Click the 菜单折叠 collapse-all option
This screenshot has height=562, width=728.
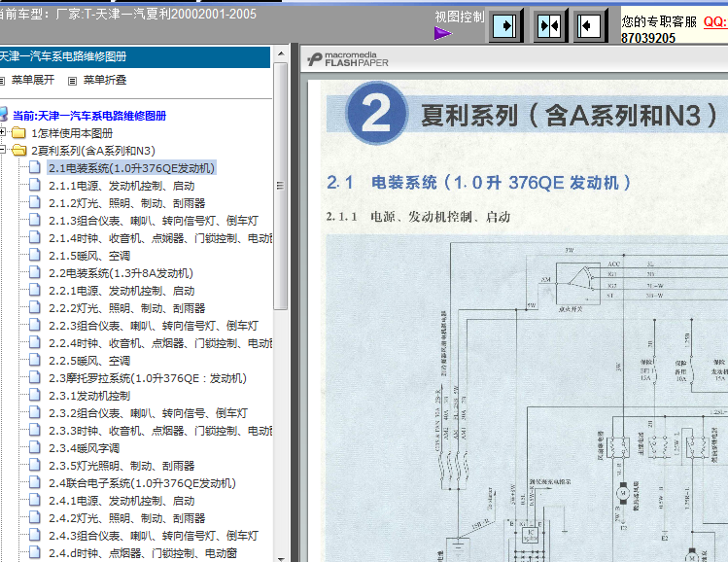pos(103,80)
